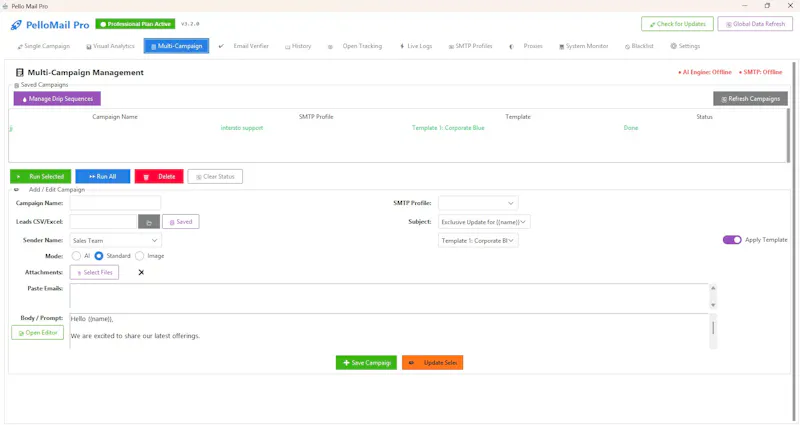Screen dimensions: 800x425
Task: Open Editor for the body
Action: pyautogui.click(x=38, y=333)
